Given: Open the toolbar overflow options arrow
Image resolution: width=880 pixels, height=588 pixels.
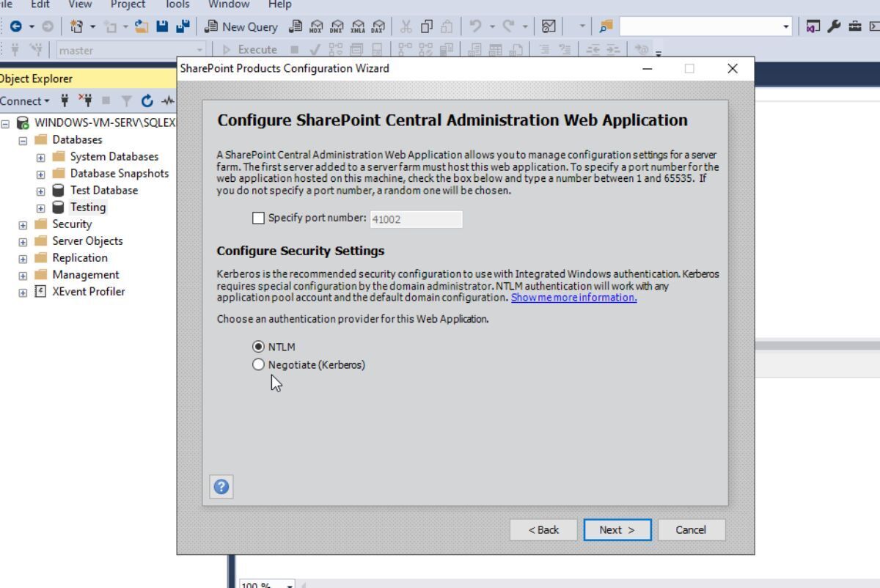Looking at the screenshot, I should coord(659,54).
